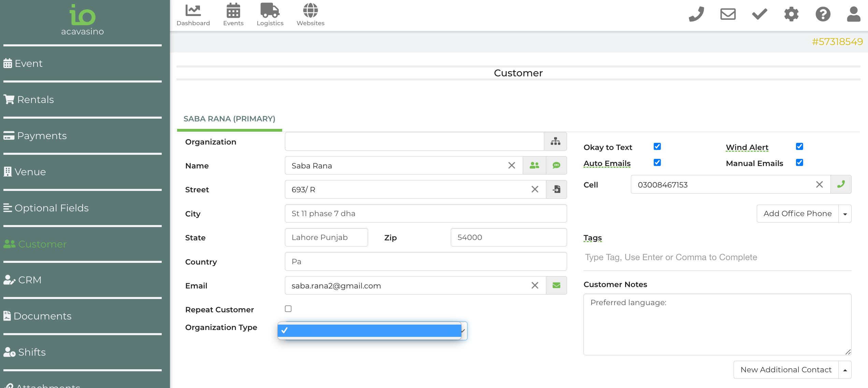Clear the Email field with X
Image resolution: width=868 pixels, height=388 pixels.
(x=535, y=285)
